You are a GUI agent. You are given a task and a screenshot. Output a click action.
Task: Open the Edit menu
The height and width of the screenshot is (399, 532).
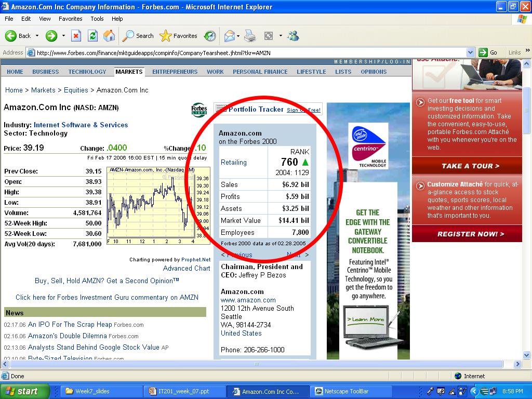(26, 19)
